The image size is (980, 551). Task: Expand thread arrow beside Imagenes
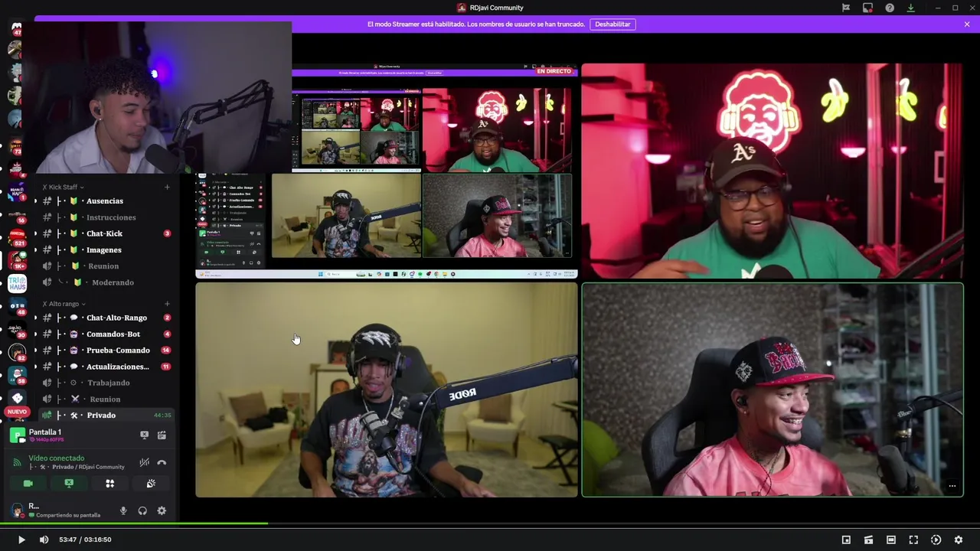(34, 249)
